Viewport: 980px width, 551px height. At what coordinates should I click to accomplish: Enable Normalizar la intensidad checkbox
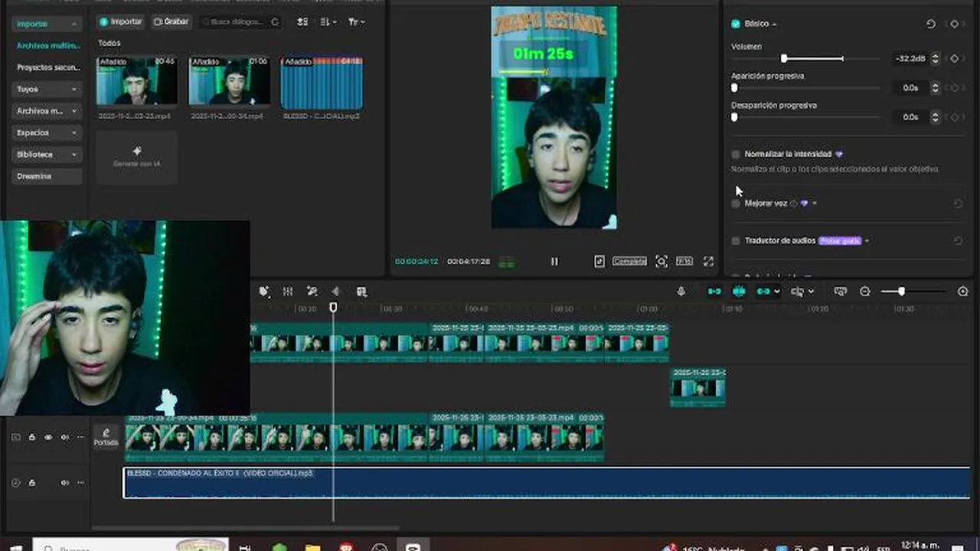coord(736,154)
